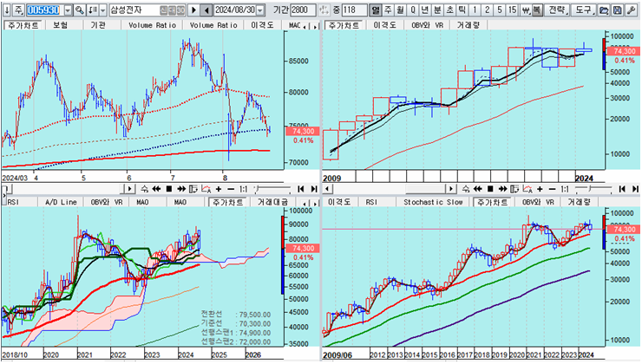
Task: Click the 숫 icon in left scroll toolbar
Action: 144,189
